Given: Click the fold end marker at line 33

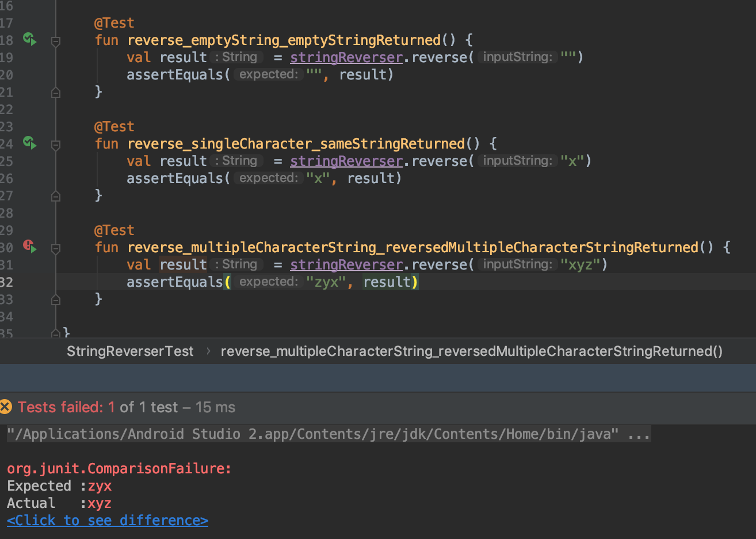Looking at the screenshot, I should click(55, 299).
